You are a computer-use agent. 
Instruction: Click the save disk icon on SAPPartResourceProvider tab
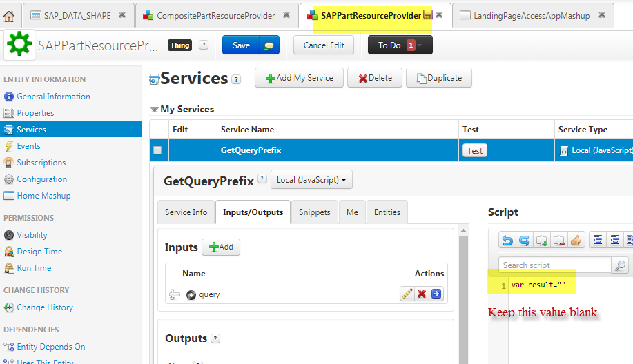point(427,15)
